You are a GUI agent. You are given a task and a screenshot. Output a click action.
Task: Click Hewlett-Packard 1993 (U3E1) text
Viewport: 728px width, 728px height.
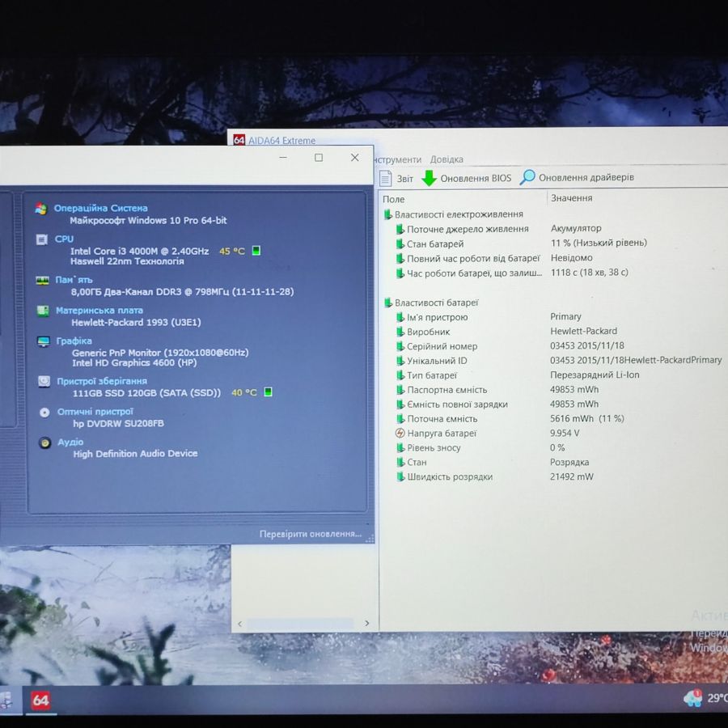[x=136, y=322]
